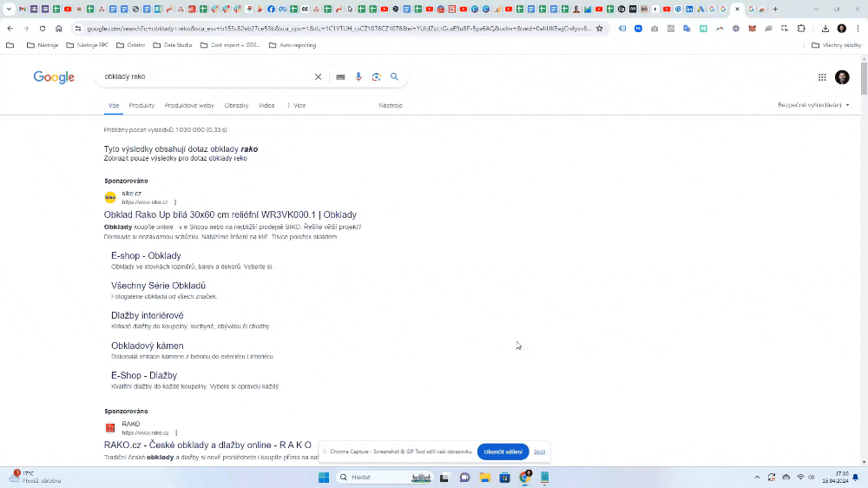Image resolution: width=868 pixels, height=488 pixels.
Task: Open the RAKO.cz České obklady a dlažby result
Action: [207, 445]
